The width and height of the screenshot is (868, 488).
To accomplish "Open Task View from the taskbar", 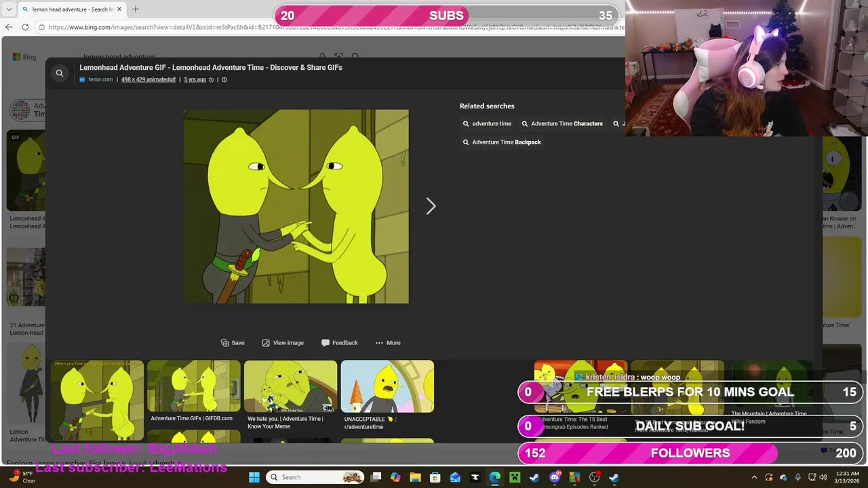I will pos(376,477).
